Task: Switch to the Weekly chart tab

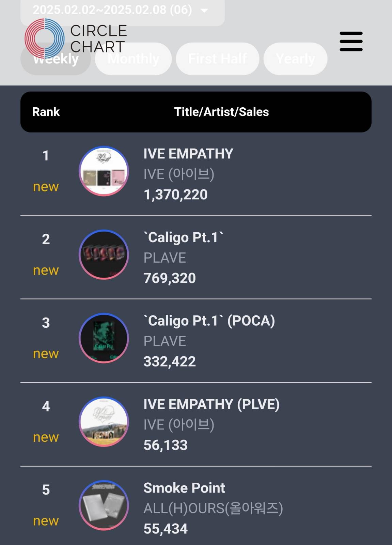Action: [x=56, y=59]
